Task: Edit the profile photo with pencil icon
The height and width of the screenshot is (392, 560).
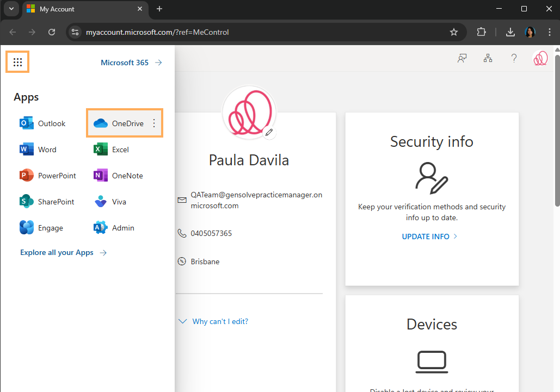Action: (269, 132)
